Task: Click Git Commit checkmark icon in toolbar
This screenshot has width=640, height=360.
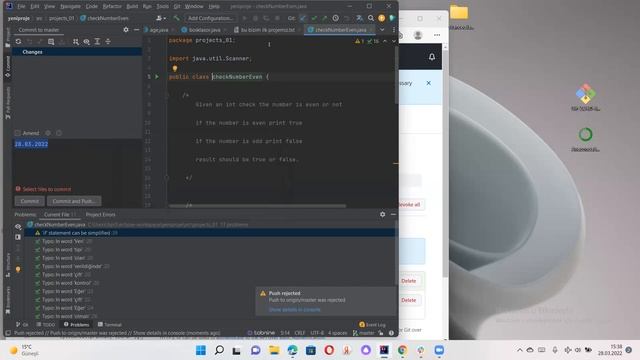Action: 314,18
